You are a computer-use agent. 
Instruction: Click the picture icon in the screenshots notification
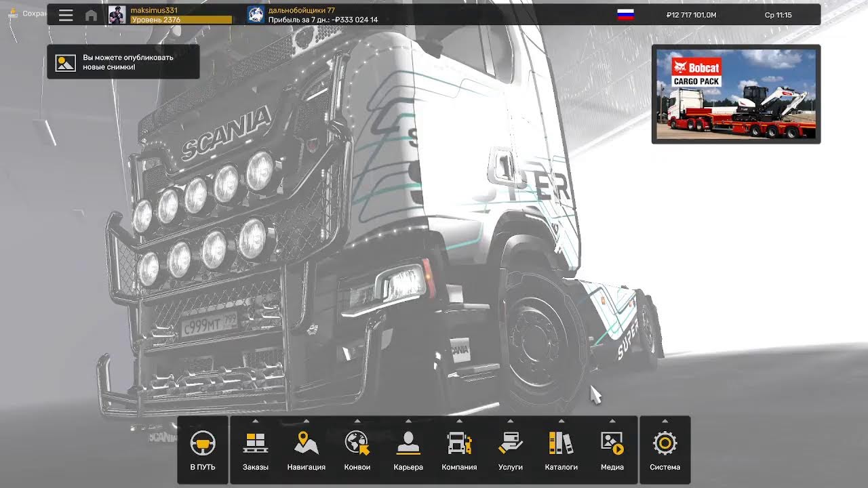[x=65, y=62]
